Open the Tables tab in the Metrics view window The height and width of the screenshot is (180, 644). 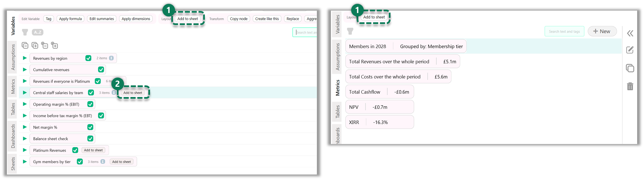(x=337, y=112)
